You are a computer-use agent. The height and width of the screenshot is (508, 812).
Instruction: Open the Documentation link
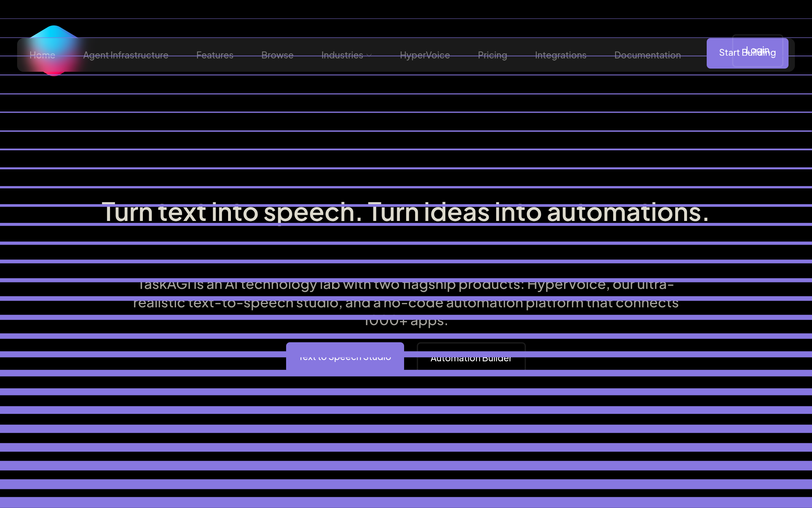click(x=648, y=55)
